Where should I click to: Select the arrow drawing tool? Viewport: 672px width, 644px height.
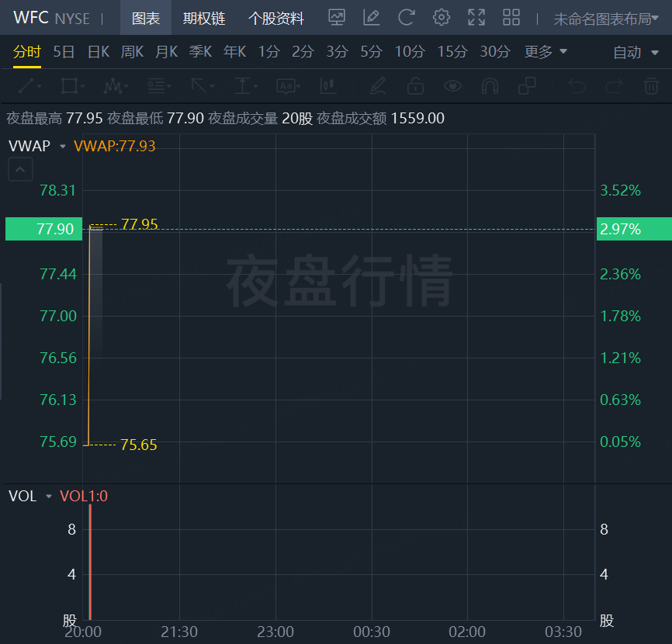pyautogui.click(x=203, y=85)
